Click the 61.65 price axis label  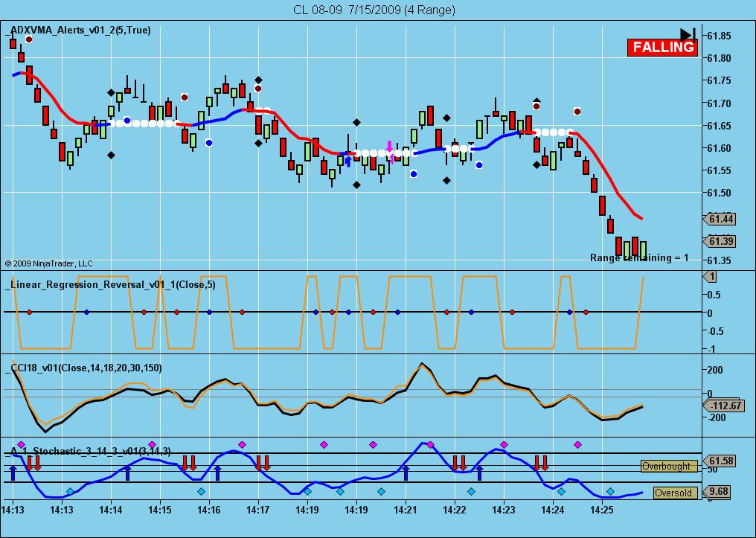(719, 126)
